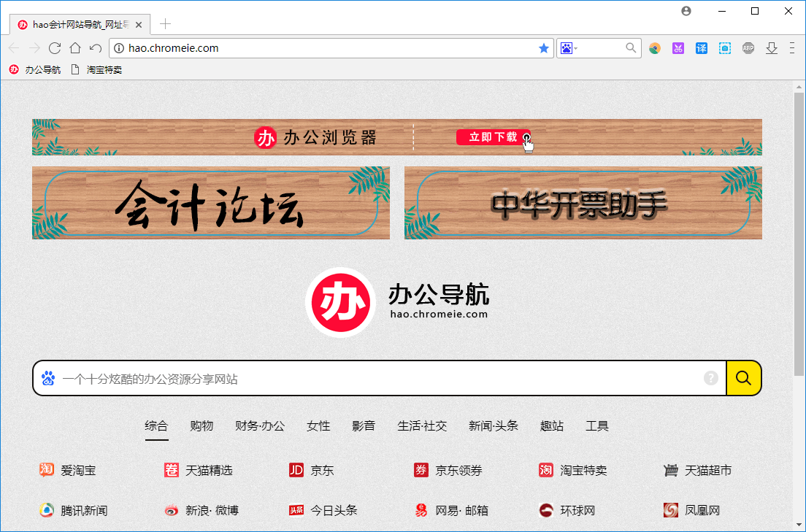Image resolution: width=806 pixels, height=532 pixels.
Task: Open the 会计论坛 banner
Action: click(211, 203)
